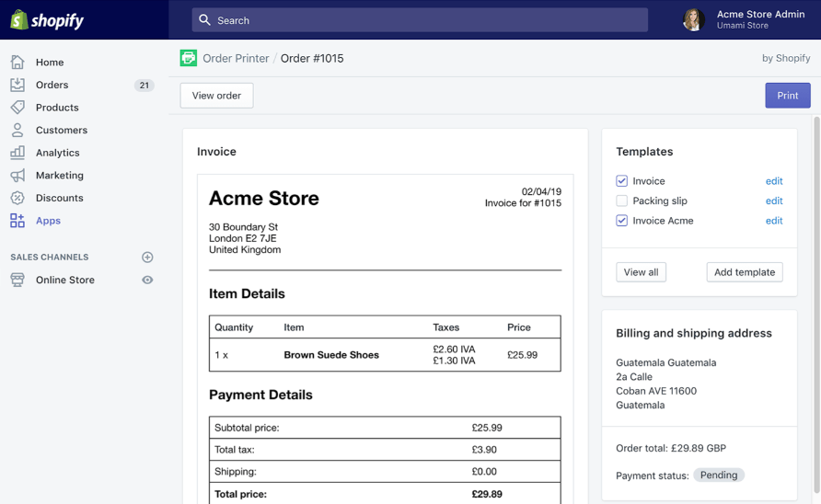Click the Home house icon

coord(17,63)
